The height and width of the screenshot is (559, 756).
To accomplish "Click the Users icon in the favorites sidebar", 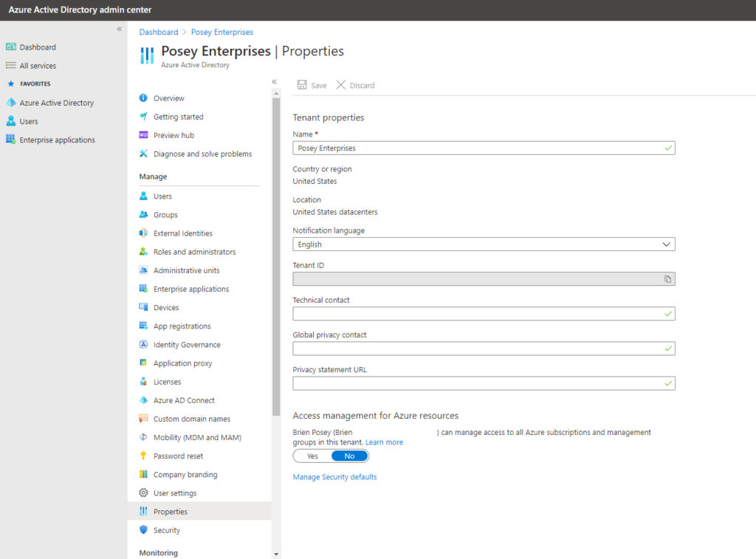I will click(x=10, y=121).
